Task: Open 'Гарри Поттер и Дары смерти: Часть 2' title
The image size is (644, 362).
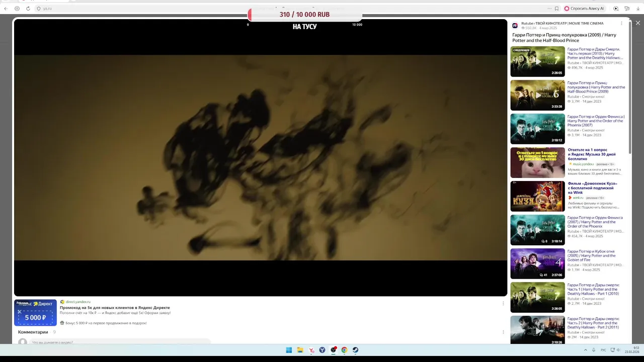Action: [594, 323]
